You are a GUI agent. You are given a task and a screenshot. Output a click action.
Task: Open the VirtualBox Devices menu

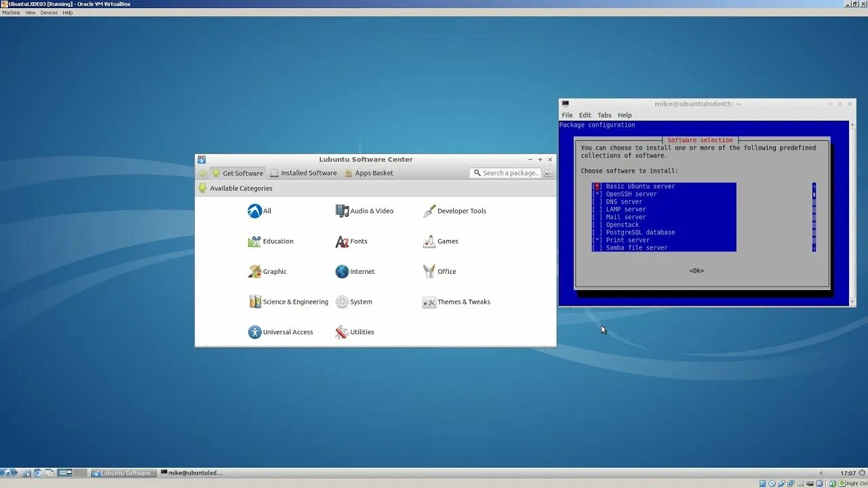pos(49,13)
